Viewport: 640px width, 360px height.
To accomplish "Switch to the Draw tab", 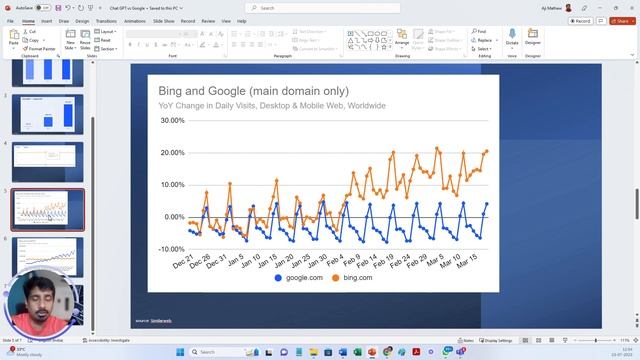I will pyautogui.click(x=64, y=21).
